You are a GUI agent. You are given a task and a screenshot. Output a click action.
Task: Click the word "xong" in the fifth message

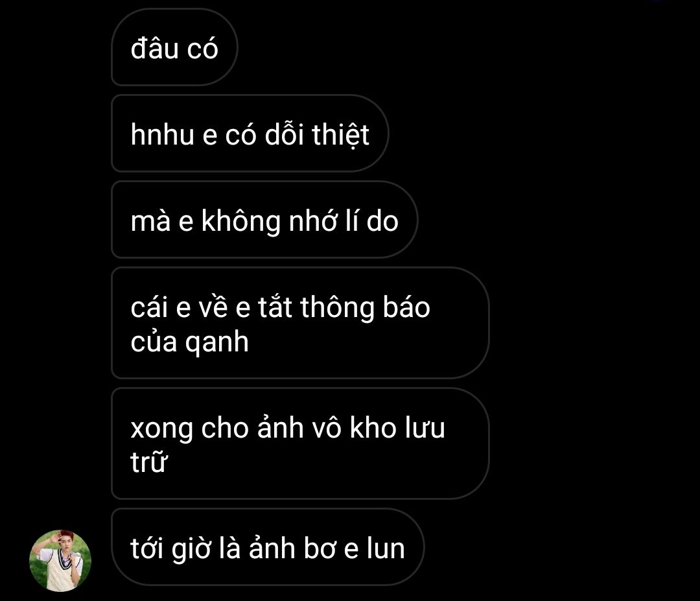pyautogui.click(x=161, y=429)
